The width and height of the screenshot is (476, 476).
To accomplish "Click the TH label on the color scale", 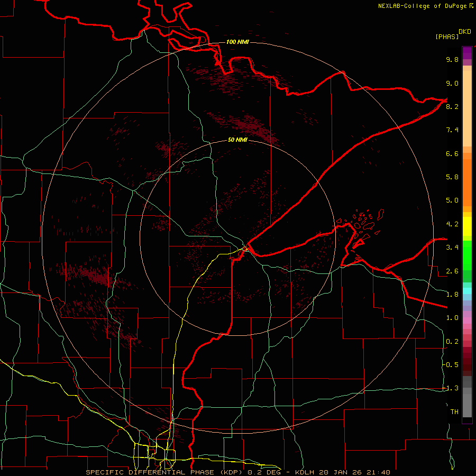I will click(x=454, y=412).
